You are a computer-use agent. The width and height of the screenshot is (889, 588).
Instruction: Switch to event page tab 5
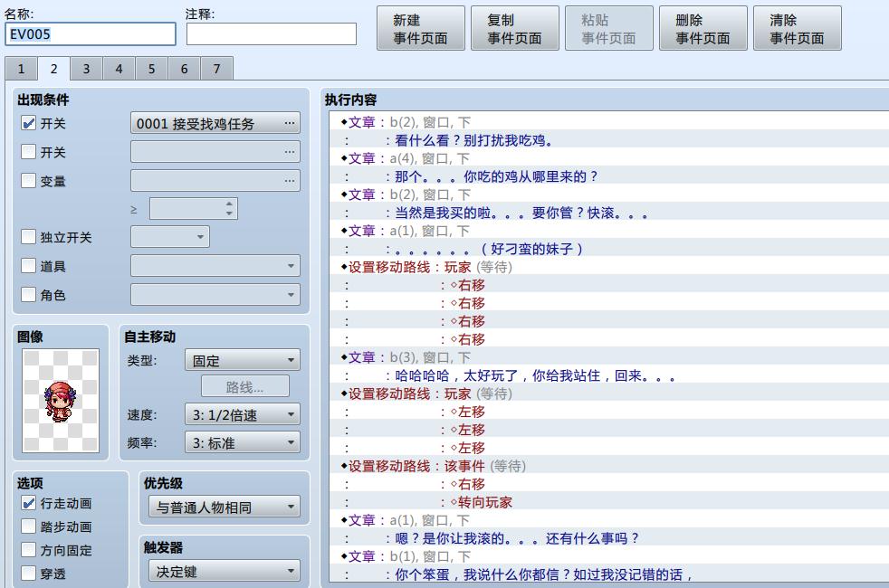pos(151,69)
